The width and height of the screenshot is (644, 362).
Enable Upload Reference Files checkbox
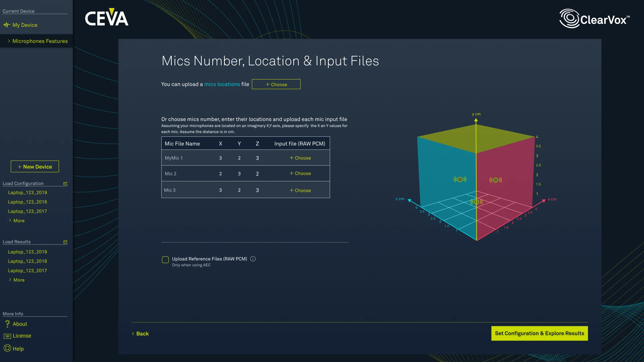(x=165, y=260)
